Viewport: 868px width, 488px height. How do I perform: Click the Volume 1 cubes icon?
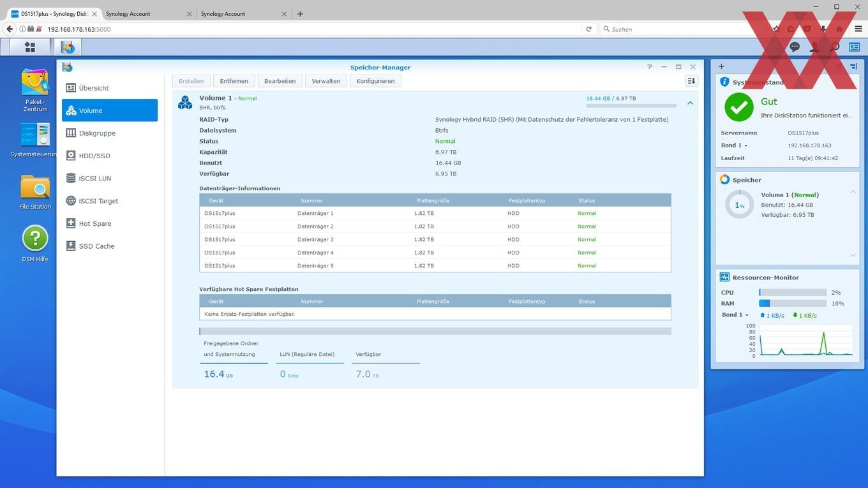pyautogui.click(x=185, y=102)
